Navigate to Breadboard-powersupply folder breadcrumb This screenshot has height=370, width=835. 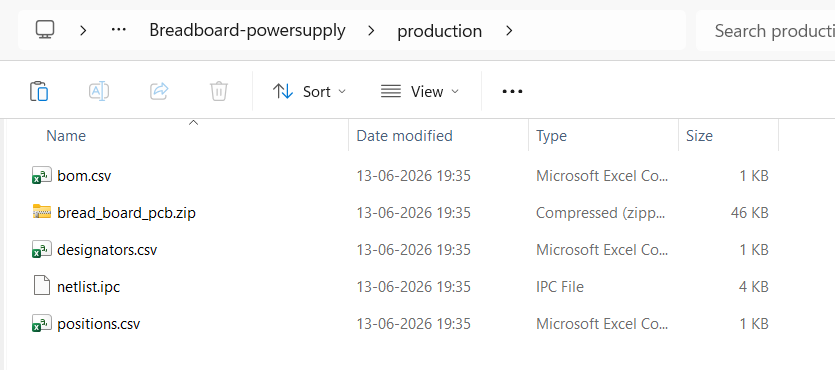247,30
